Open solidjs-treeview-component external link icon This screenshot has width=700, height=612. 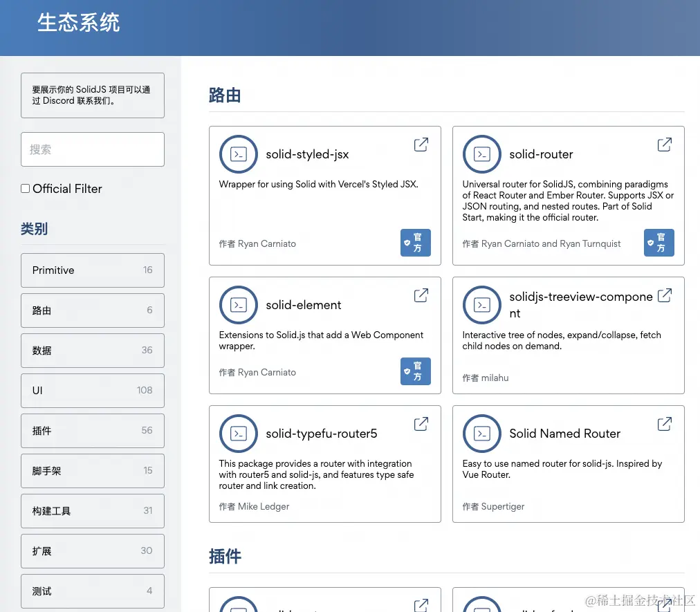click(x=664, y=295)
